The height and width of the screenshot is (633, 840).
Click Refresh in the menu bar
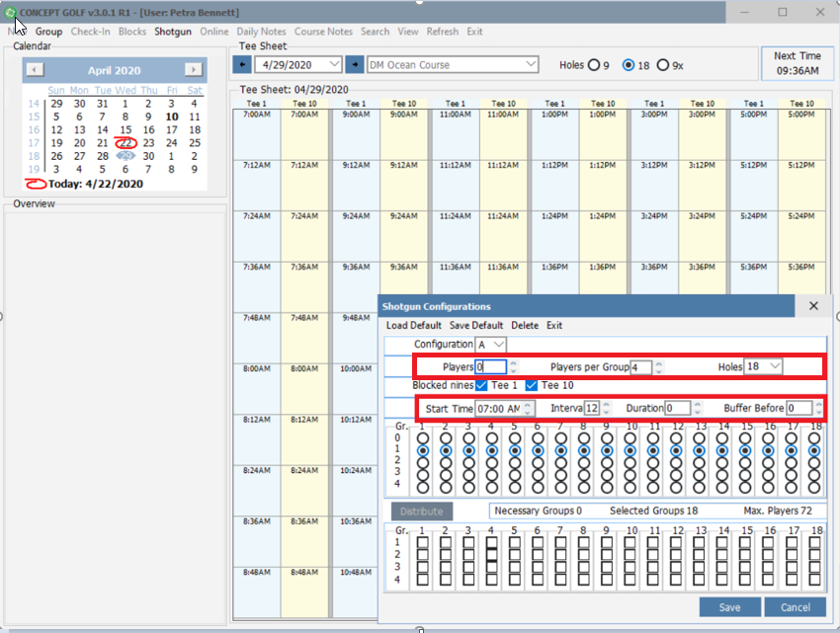point(443,32)
